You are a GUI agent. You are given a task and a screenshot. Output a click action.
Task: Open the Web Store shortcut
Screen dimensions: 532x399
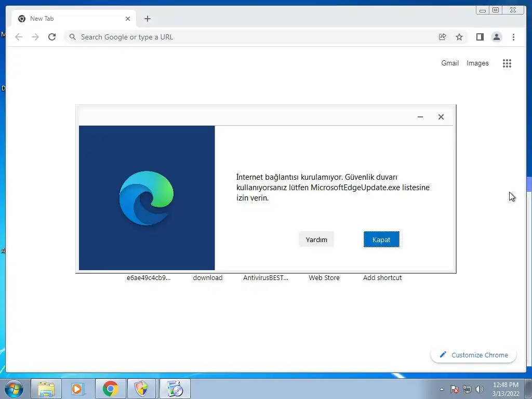tap(324, 277)
